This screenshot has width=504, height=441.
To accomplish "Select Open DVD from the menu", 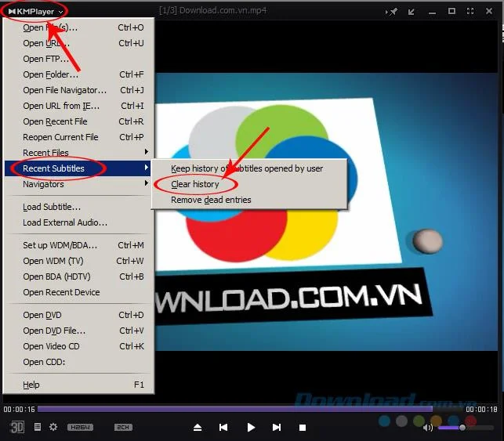I will pyautogui.click(x=78, y=315).
